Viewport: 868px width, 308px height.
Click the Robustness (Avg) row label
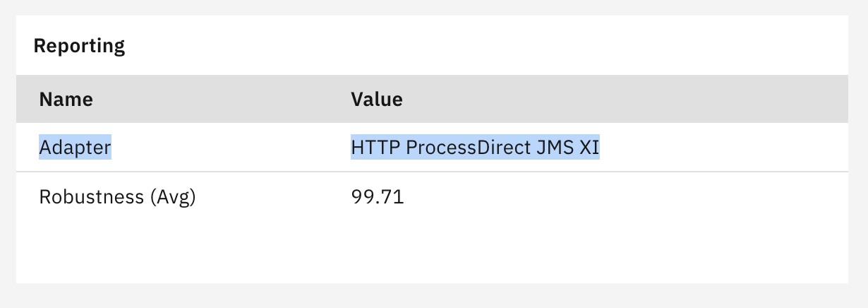click(117, 196)
